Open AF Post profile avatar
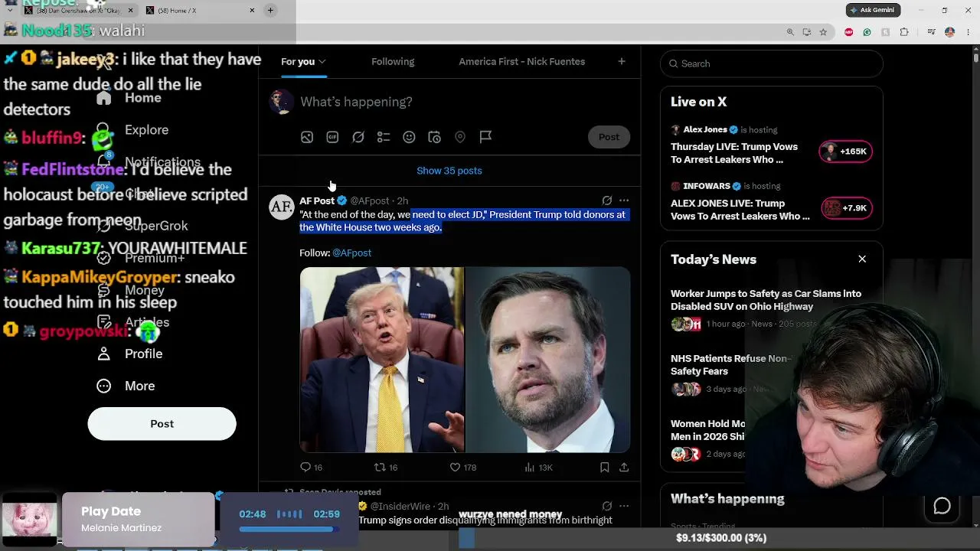 282,207
